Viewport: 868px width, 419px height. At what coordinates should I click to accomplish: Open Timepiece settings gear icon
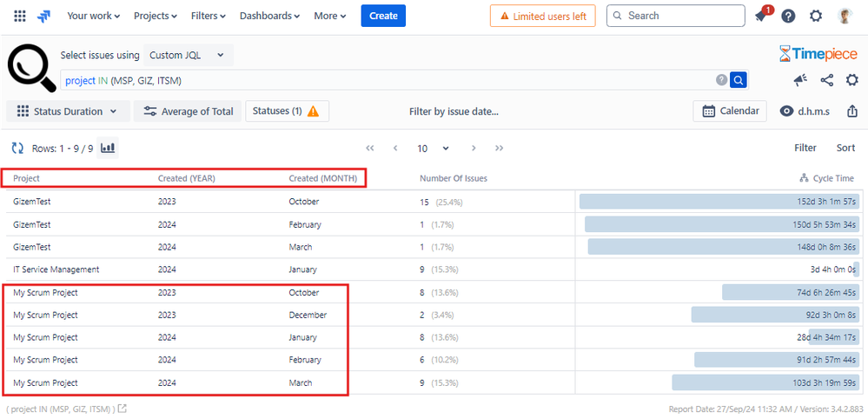click(x=852, y=80)
